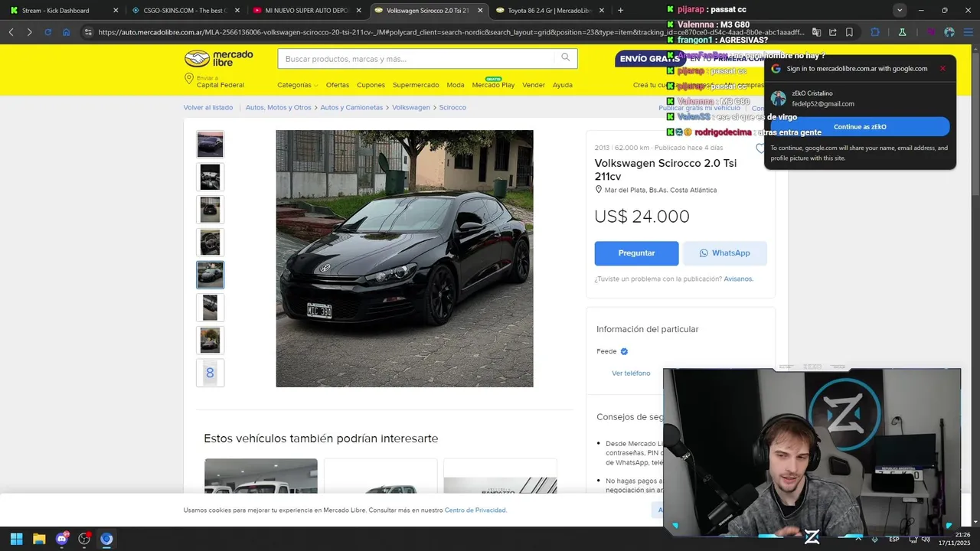Click Continue as zEkO button
This screenshot has width=980, height=551.
[860, 127]
